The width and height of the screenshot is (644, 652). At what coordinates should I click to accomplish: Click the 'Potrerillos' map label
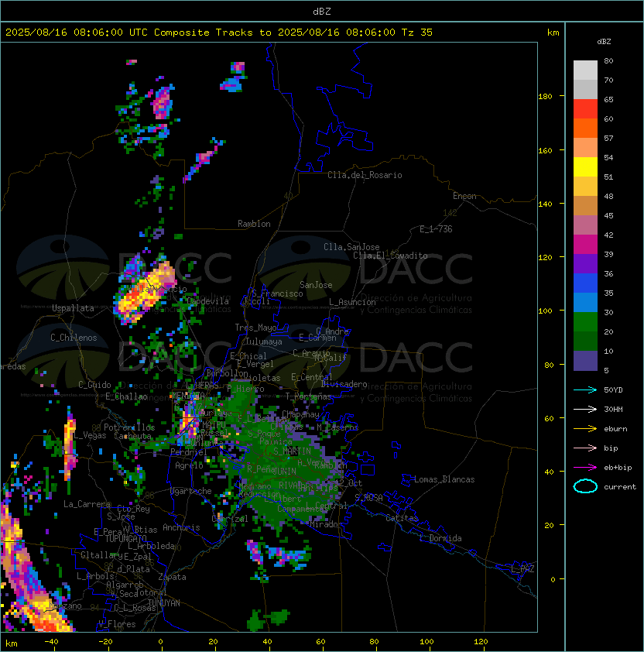[x=129, y=427]
